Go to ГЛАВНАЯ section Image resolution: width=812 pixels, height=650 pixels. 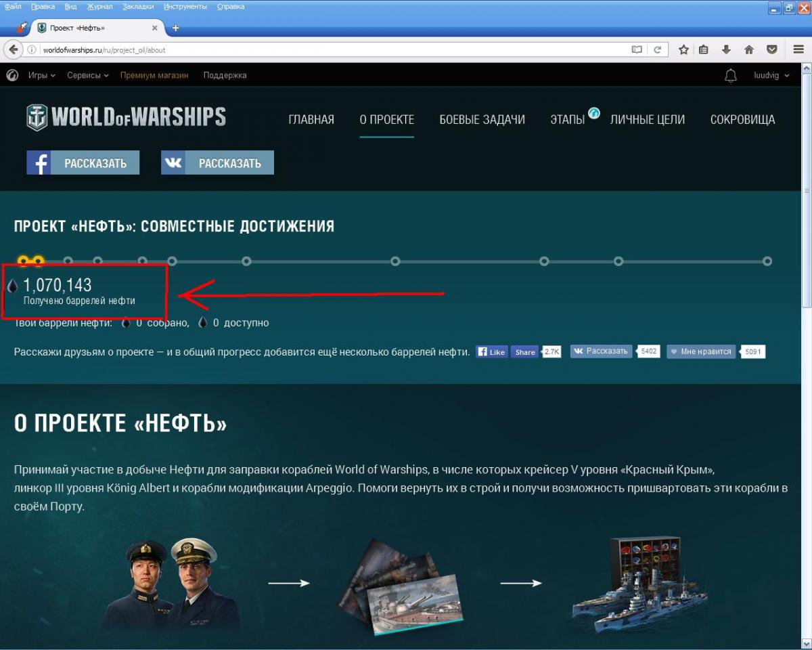(311, 120)
